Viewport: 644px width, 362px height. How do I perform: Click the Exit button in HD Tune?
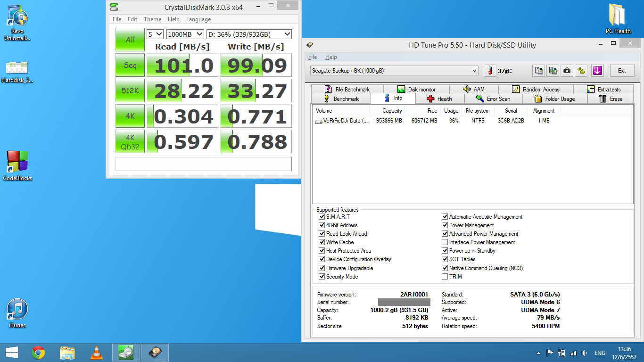pos(622,71)
